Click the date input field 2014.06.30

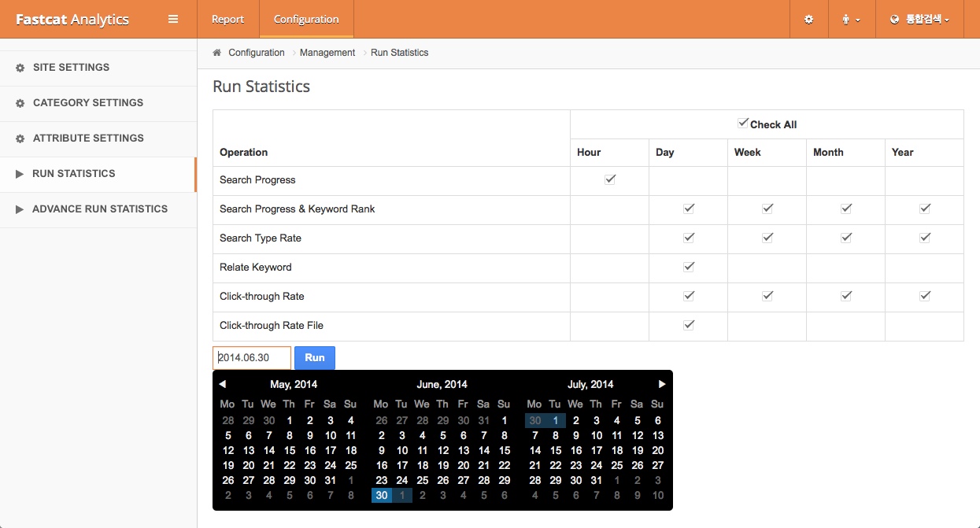252,358
